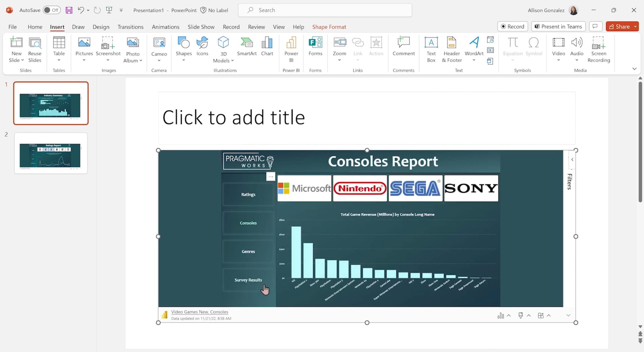
Task: Open the Shapes gallery
Action: click(184, 49)
